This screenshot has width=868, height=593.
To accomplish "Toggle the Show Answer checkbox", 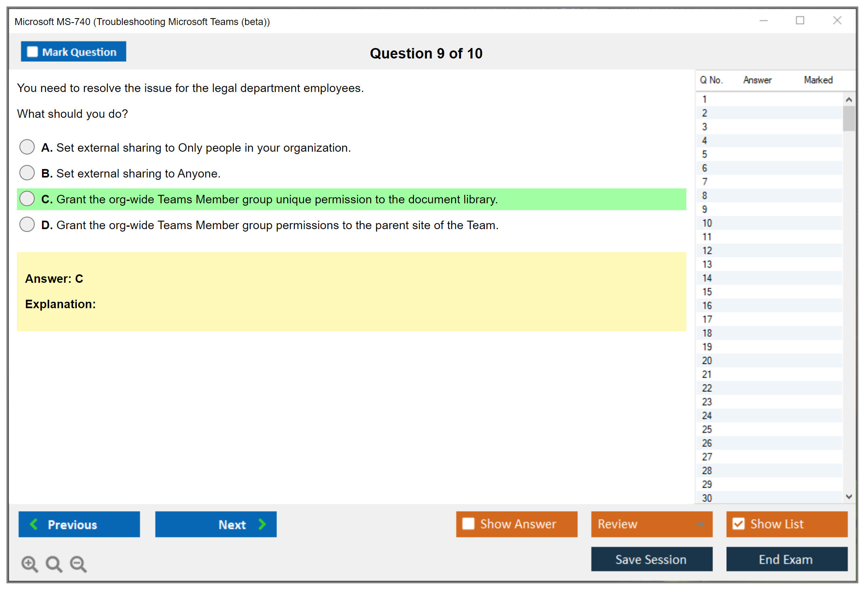I will [468, 524].
